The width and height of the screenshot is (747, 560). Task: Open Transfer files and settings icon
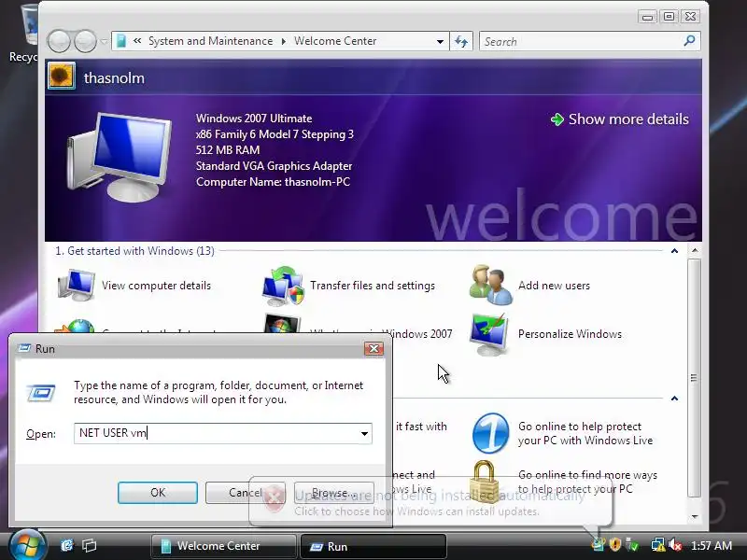(283, 286)
